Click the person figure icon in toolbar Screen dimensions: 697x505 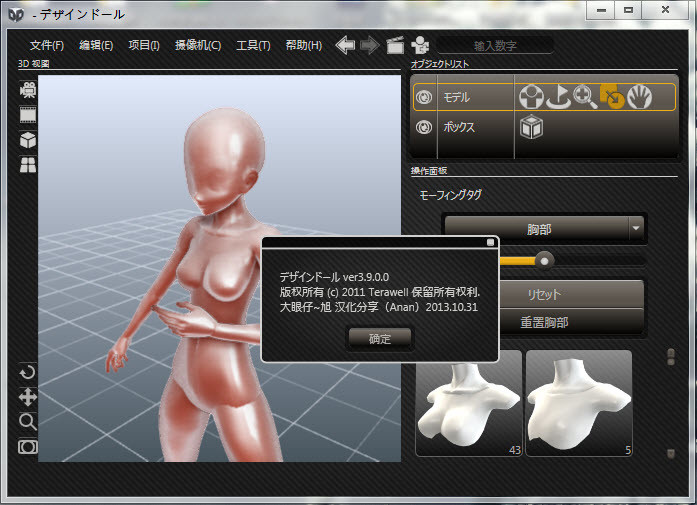[420, 45]
